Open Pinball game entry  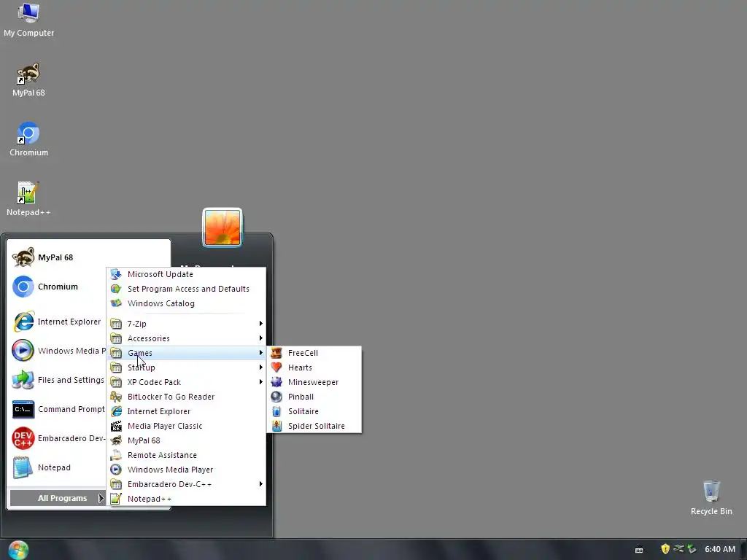pos(314,397)
